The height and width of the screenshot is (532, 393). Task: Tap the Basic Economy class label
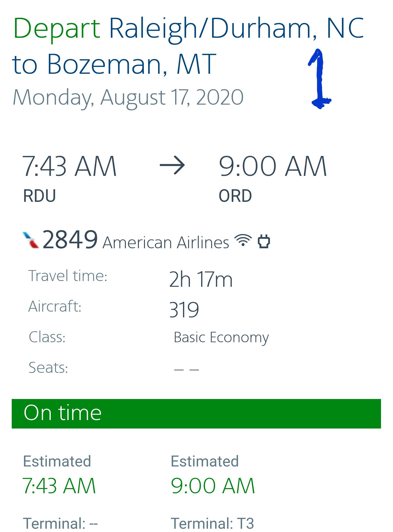pyautogui.click(x=221, y=337)
